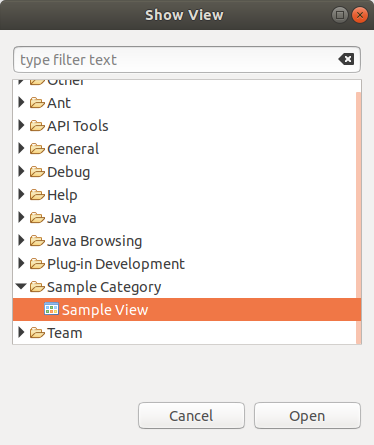374x445 pixels.
Task: Click the Team folder icon
Action: [x=37, y=333]
